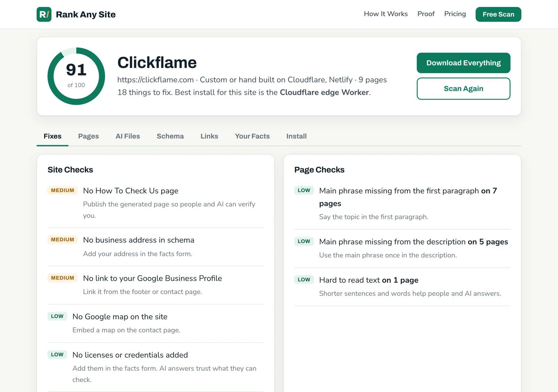The height and width of the screenshot is (392, 558).
Task: Click LOW badge beside "Hard to read text"
Action: coord(304,279)
